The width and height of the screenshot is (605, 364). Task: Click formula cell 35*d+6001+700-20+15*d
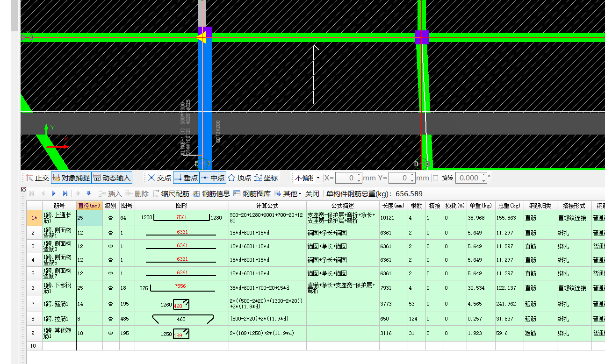pos(267,288)
